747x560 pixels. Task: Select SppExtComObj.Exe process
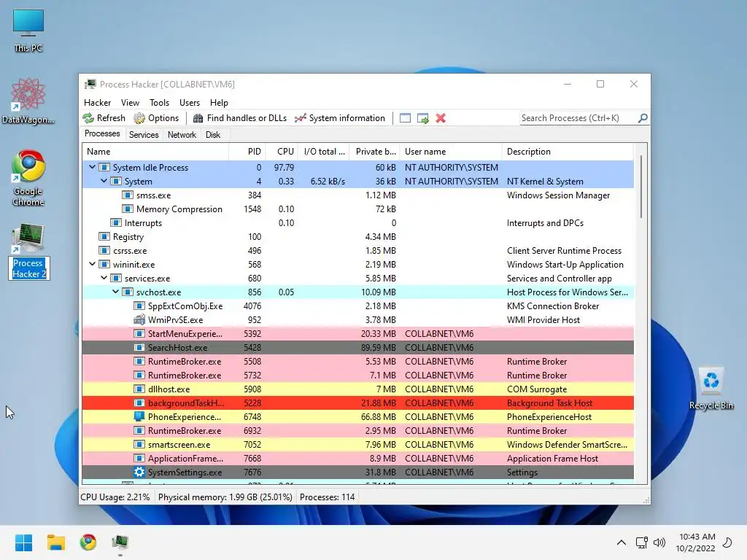[x=357, y=306]
